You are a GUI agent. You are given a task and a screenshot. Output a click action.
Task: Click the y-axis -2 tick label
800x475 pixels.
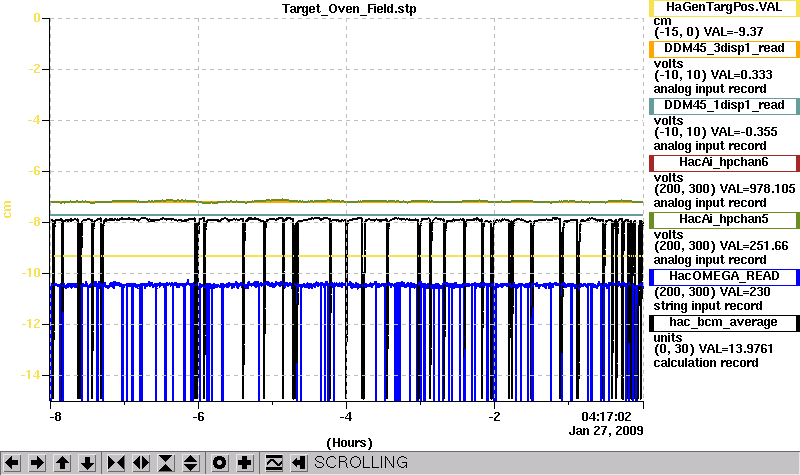coord(34,69)
